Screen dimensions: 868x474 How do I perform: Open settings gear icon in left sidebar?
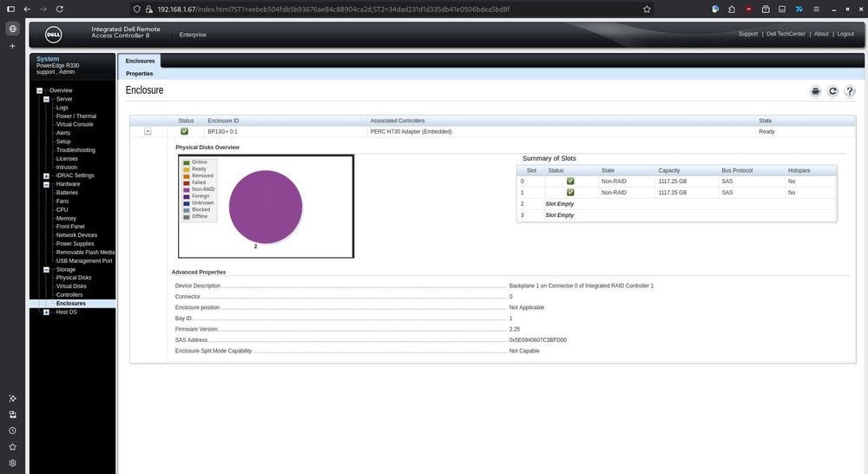(x=12, y=463)
